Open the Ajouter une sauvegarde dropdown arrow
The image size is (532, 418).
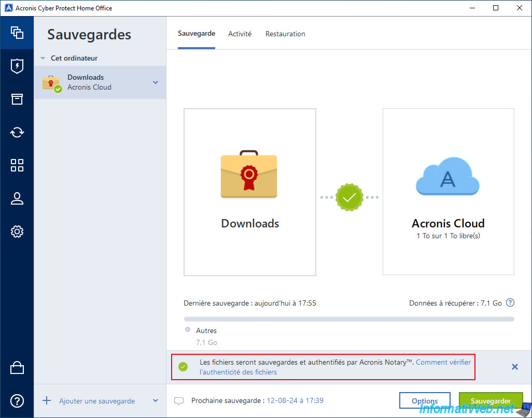click(156, 401)
